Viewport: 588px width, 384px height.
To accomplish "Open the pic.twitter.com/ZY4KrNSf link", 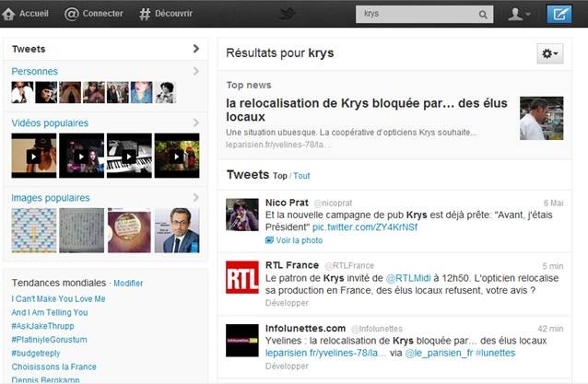I will coord(364,227).
